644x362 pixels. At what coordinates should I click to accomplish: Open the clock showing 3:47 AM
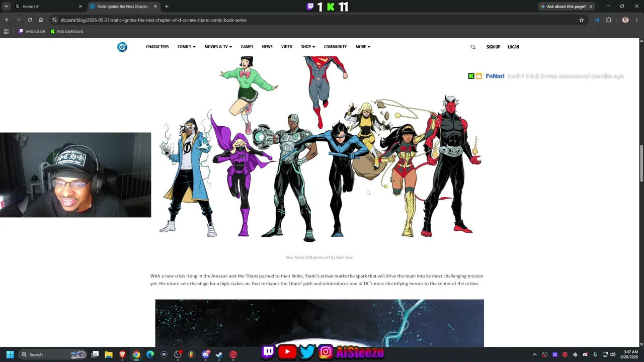tap(629, 354)
